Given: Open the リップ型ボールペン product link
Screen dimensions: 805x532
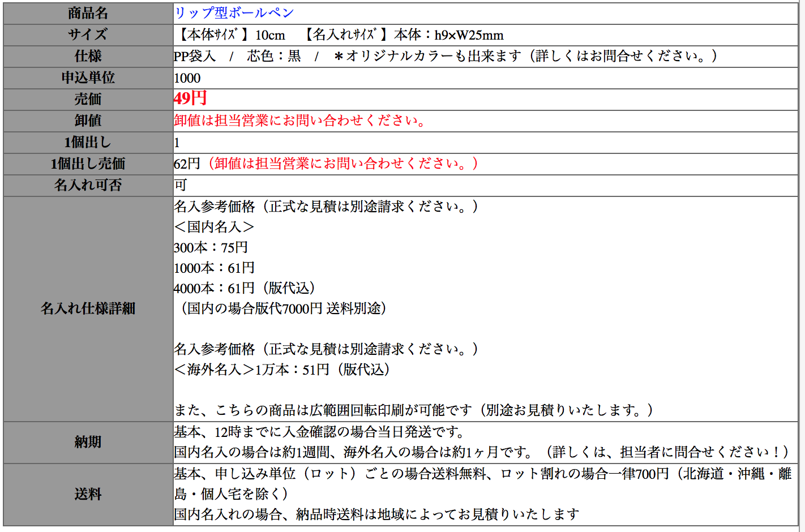Looking at the screenshot, I should [234, 13].
